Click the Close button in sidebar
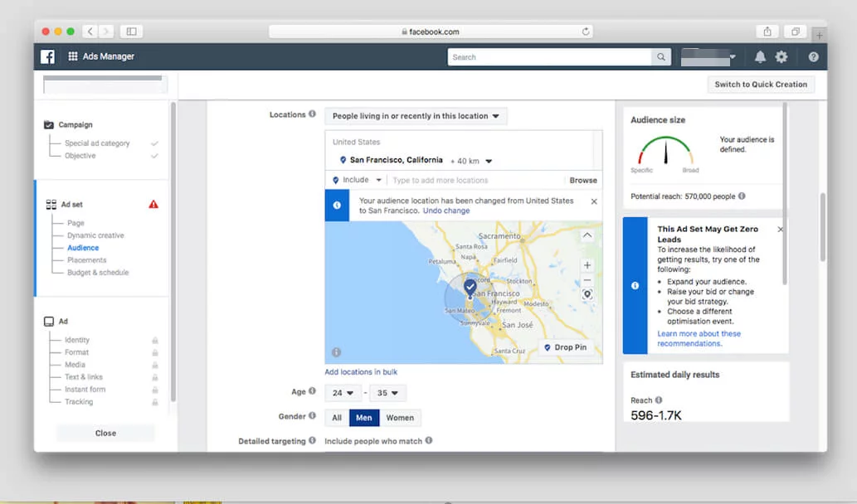857x504 pixels. (x=105, y=433)
